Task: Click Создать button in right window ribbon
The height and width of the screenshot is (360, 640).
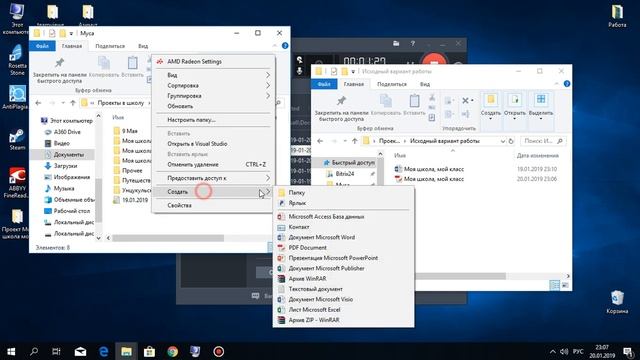Action: [491, 106]
